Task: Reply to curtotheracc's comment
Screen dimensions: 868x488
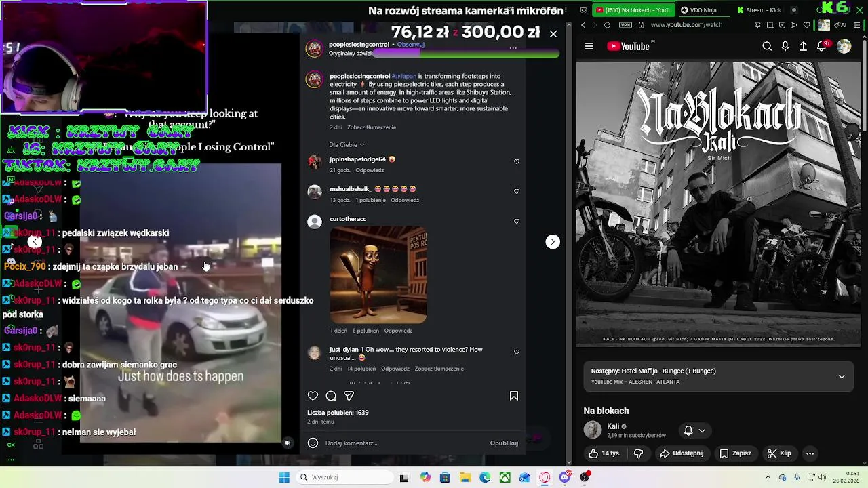Action: coord(398,331)
